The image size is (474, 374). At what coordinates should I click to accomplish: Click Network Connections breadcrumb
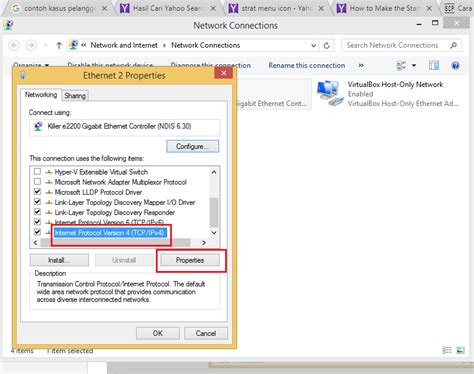[x=206, y=45]
